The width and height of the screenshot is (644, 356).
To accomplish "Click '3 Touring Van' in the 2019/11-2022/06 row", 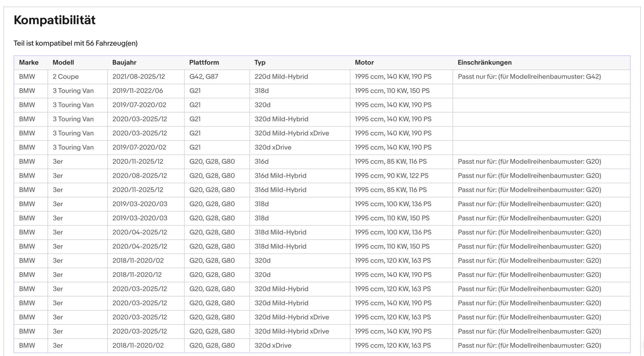I will (x=73, y=91).
